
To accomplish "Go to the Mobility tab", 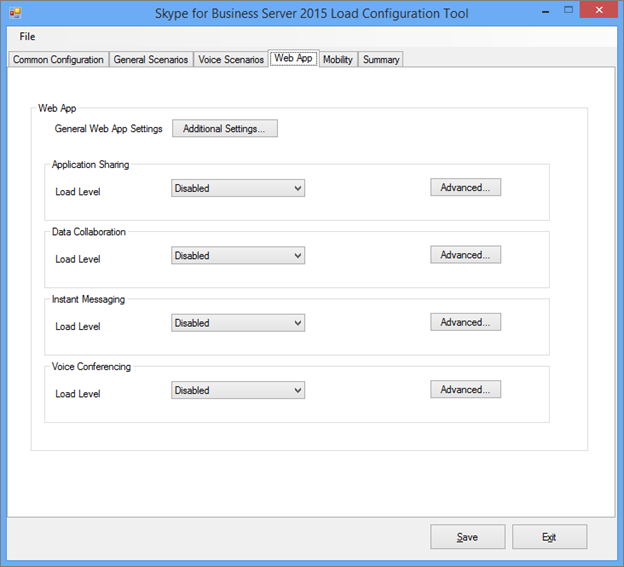I will tap(338, 60).
